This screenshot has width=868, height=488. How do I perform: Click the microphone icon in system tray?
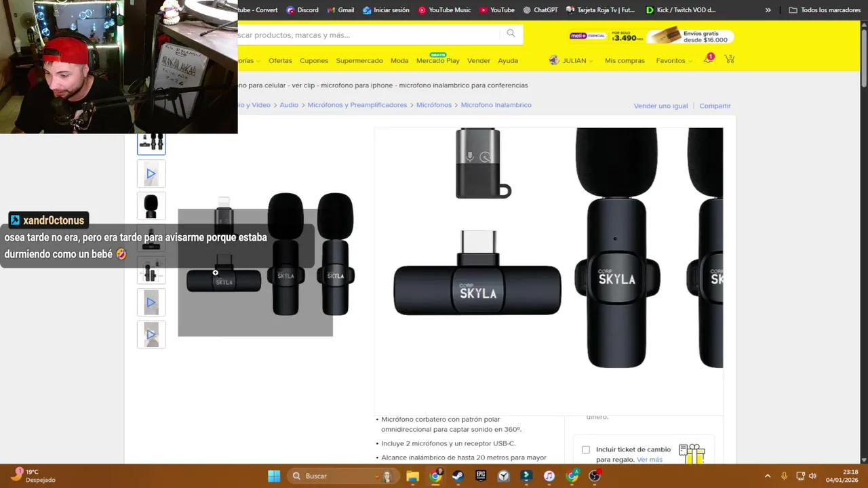tap(784, 476)
